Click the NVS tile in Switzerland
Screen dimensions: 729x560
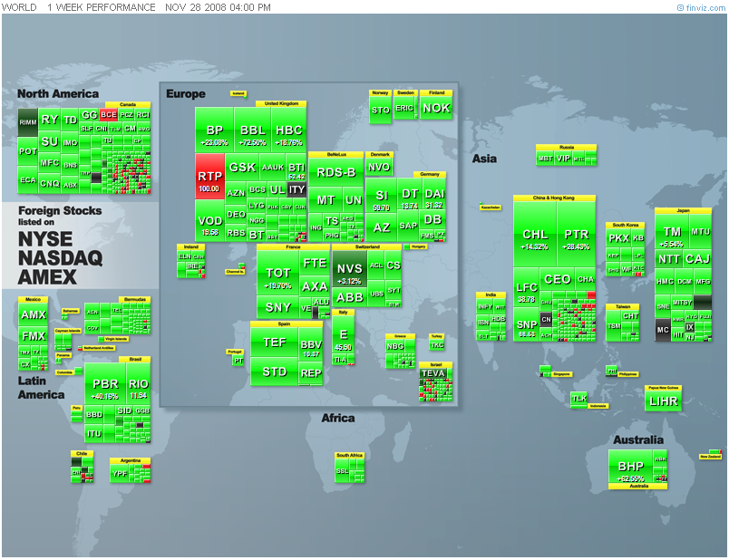(349, 269)
